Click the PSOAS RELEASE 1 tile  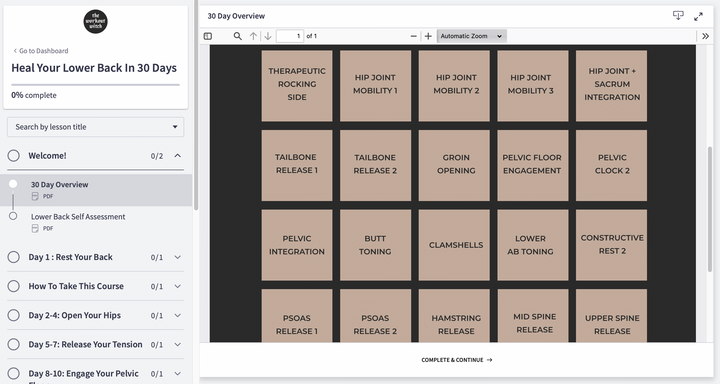[x=297, y=316]
